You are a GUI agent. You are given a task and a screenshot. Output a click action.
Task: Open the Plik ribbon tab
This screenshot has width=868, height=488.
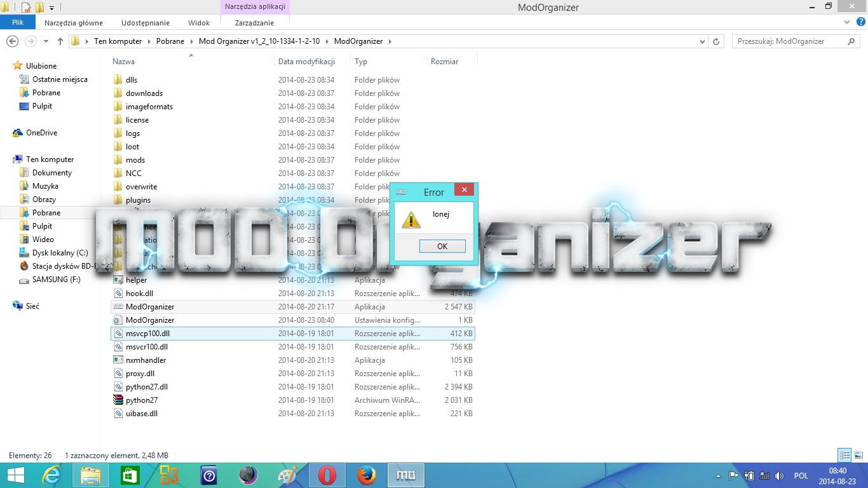pyautogui.click(x=18, y=22)
